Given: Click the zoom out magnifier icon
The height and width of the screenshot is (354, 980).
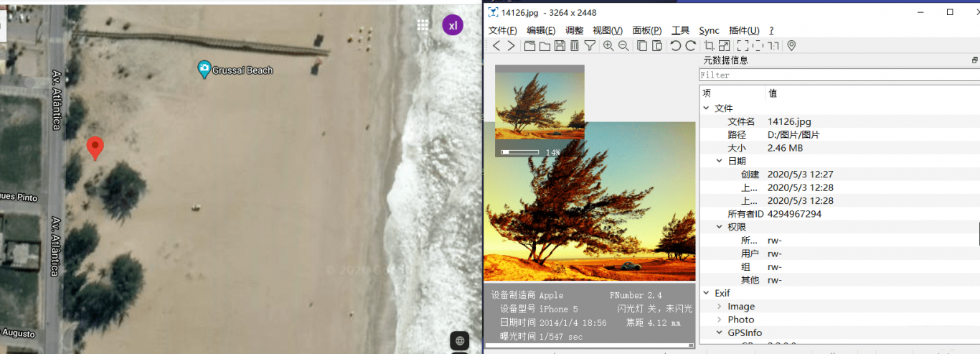Looking at the screenshot, I should pyautogui.click(x=623, y=46).
